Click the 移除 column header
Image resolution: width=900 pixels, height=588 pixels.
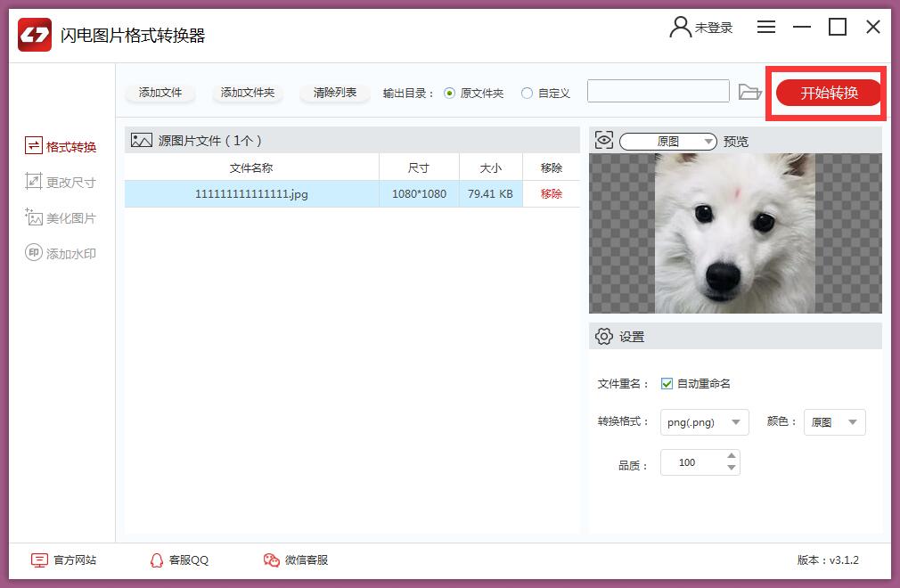pyautogui.click(x=551, y=167)
